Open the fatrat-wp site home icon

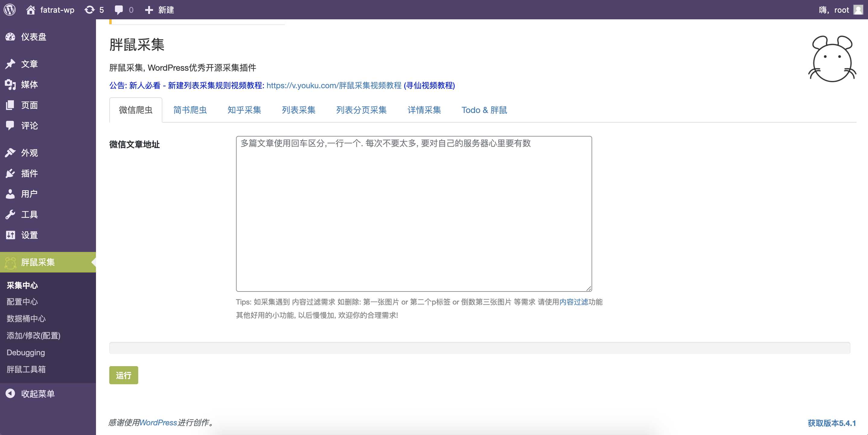coord(31,9)
